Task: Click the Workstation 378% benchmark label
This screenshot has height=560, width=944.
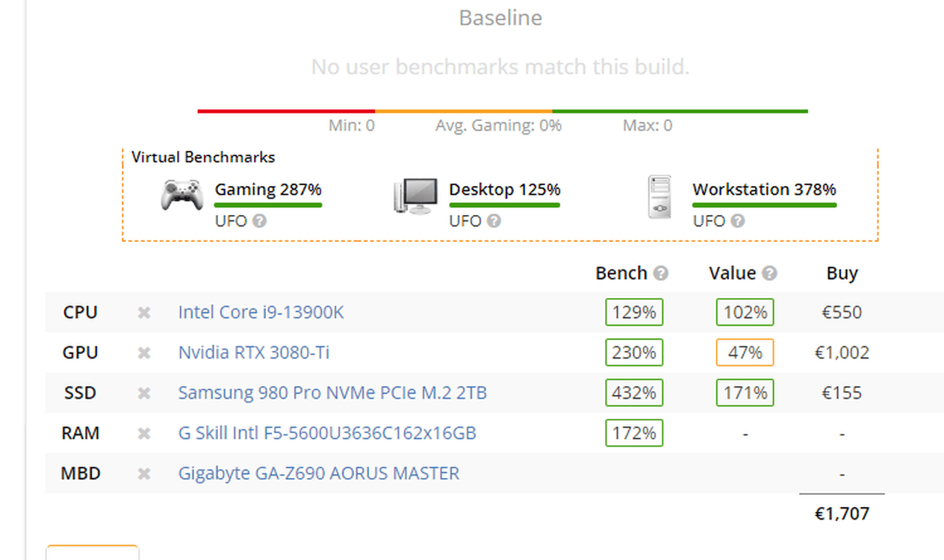Action: pos(764,190)
